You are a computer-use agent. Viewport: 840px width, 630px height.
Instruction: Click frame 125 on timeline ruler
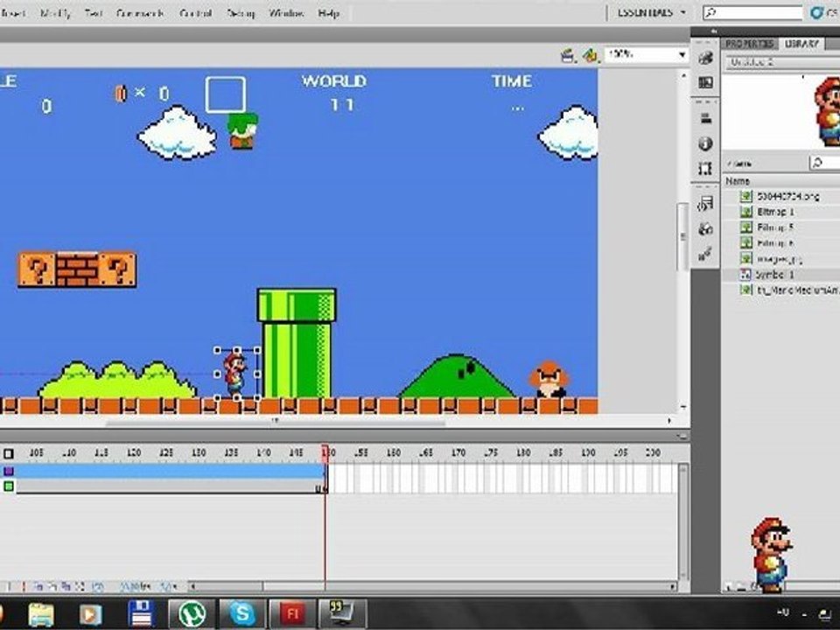pos(166,453)
